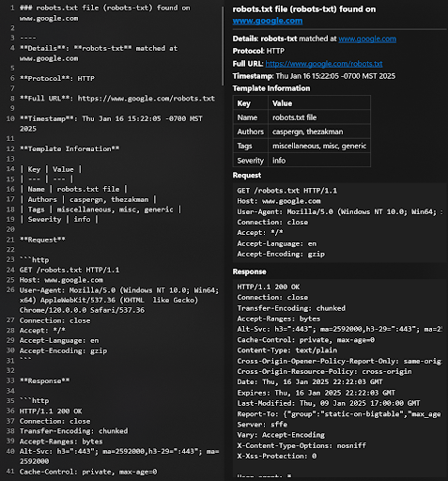Click '**Request**' on editor line 21

point(42,240)
